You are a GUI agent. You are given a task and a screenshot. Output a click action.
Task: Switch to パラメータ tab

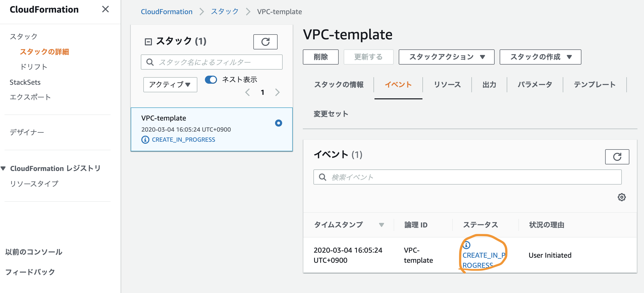pos(535,85)
